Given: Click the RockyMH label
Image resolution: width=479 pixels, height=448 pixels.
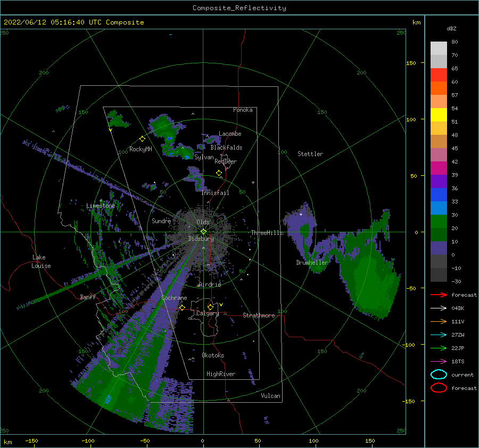Looking at the screenshot, I should tap(141, 149).
